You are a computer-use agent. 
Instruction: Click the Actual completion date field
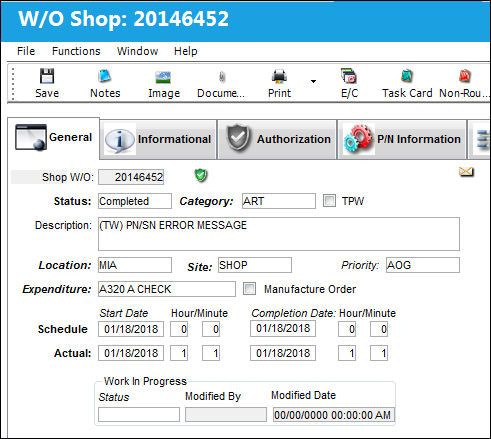click(x=283, y=353)
